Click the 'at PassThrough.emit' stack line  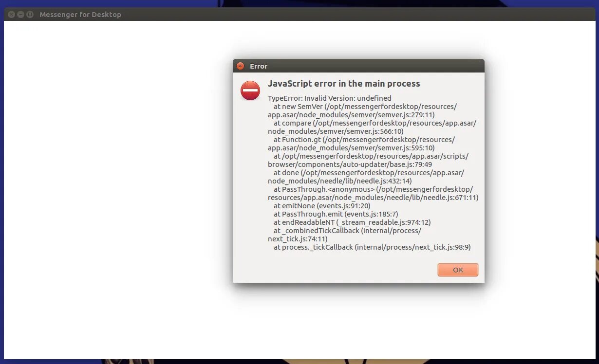(336, 214)
